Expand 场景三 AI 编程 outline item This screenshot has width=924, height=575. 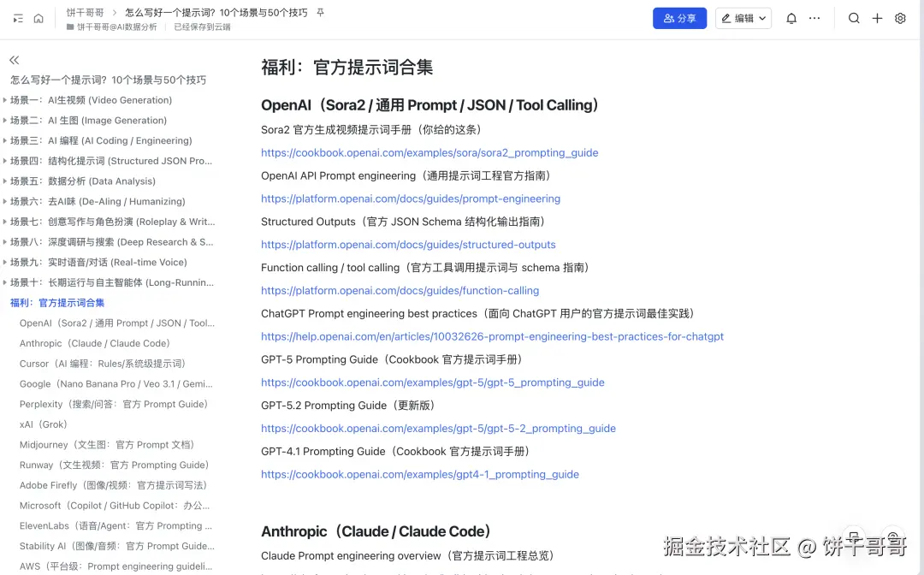click(x=5, y=141)
